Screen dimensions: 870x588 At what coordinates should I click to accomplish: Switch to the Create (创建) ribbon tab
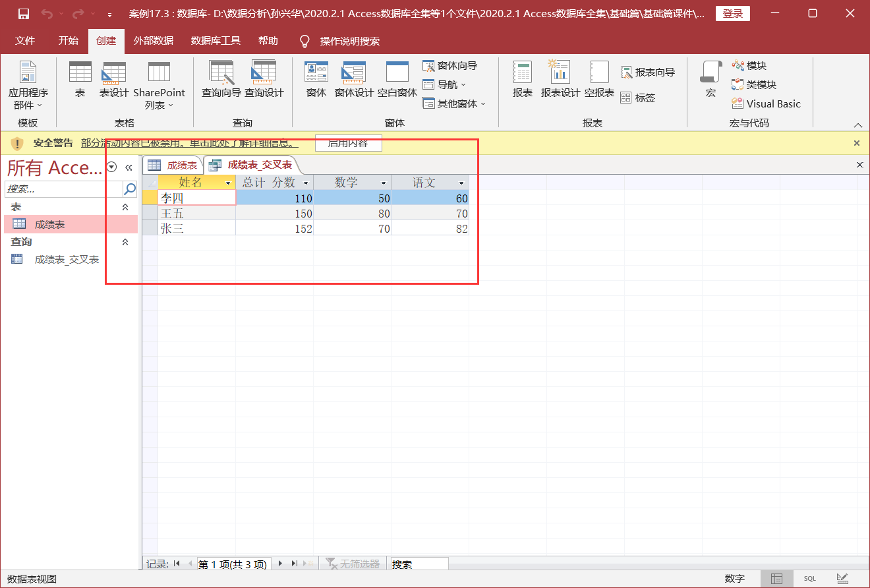(x=106, y=41)
